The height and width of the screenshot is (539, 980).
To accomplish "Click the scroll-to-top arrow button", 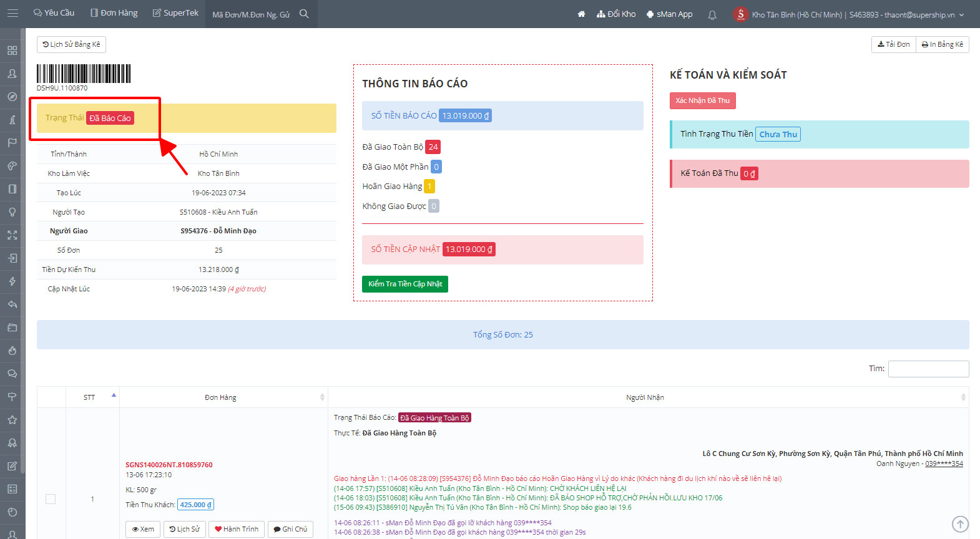I will (960, 525).
